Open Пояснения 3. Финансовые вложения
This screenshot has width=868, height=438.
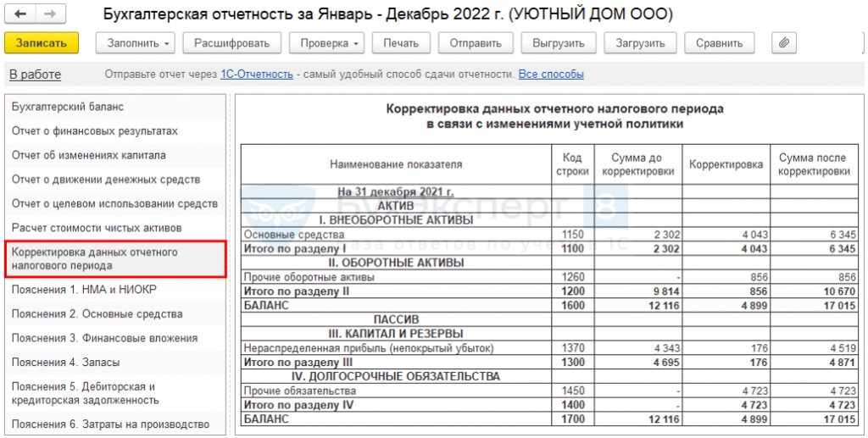pyautogui.click(x=115, y=338)
